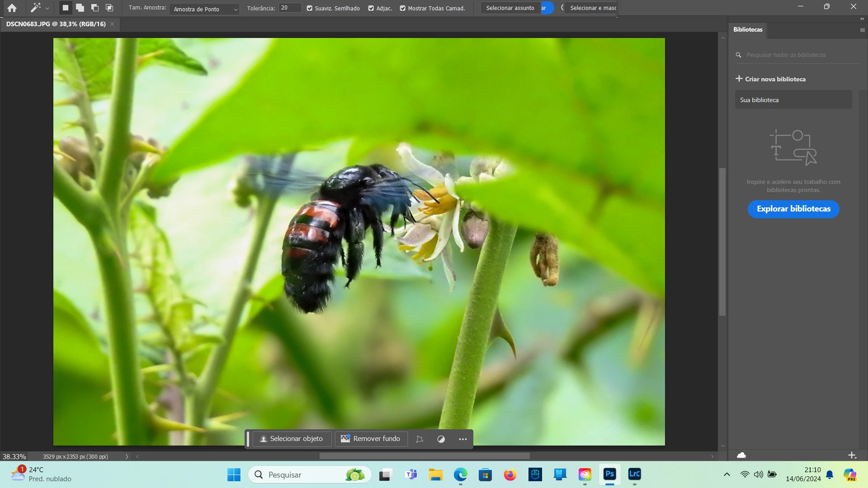Select the Add to Selection icon

pyautogui.click(x=80, y=8)
